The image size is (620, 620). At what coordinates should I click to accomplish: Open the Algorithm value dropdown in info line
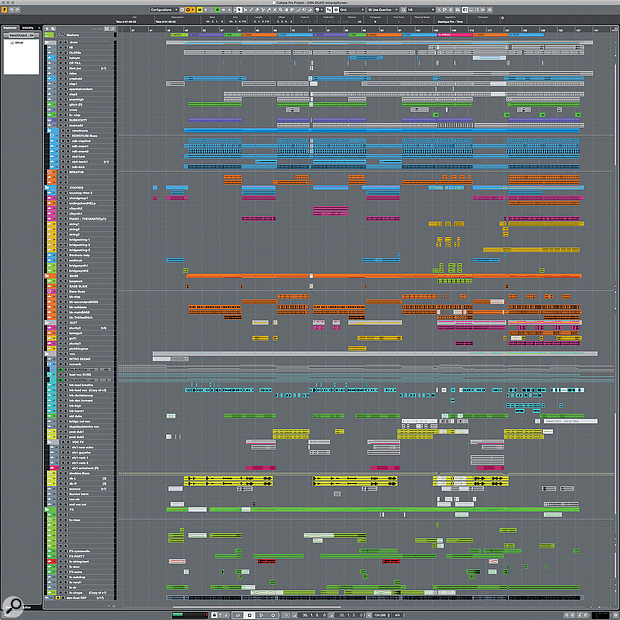coord(450,21)
